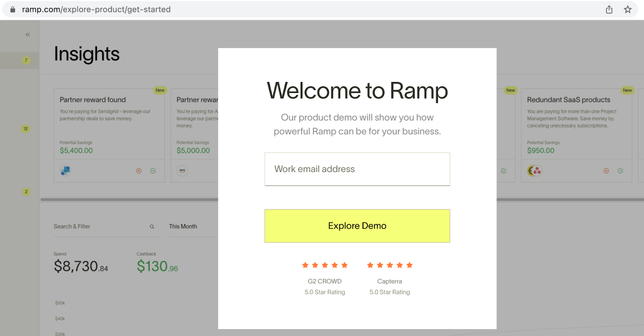Click the sidebar badge showing 2

[26, 192]
